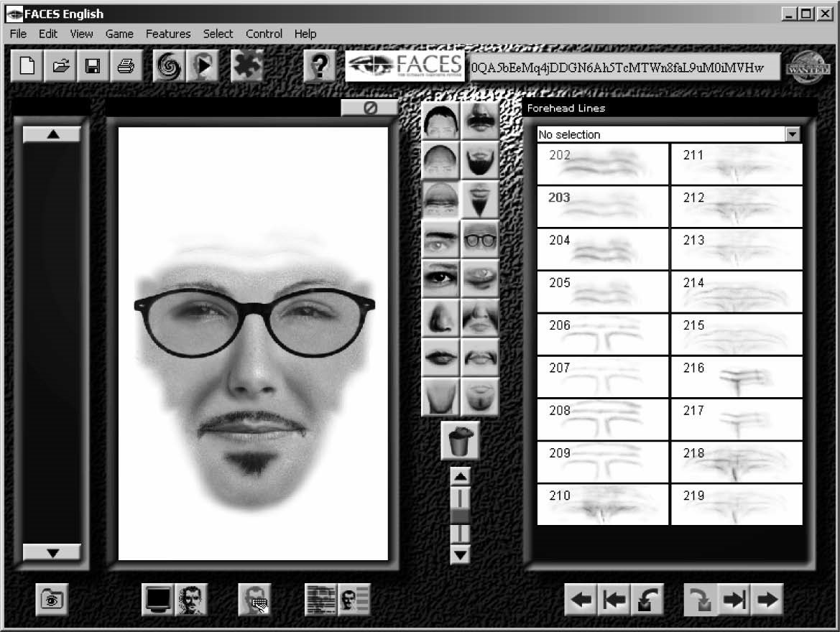This screenshot has height=632, width=840.
Task: Open a saved composite file
Action: (60, 67)
